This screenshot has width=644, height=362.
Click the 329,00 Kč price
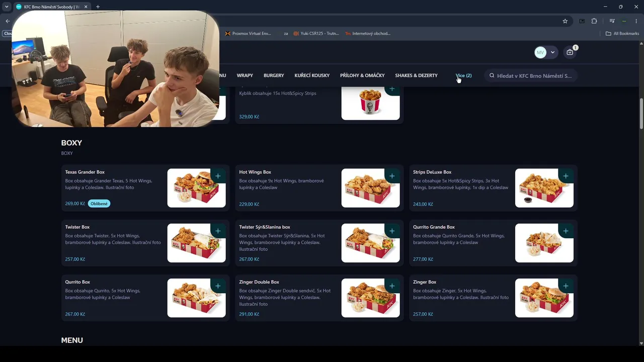coord(249,117)
